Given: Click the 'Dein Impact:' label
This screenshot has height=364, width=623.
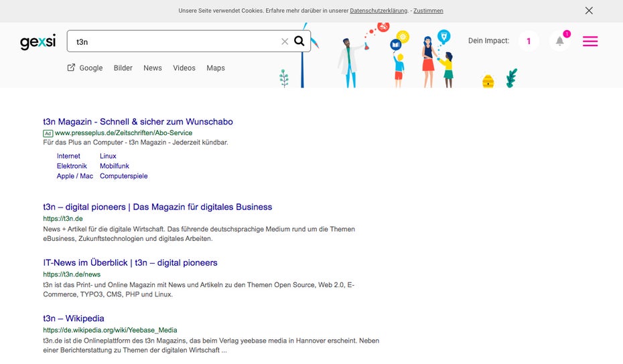Looking at the screenshot, I should 488,41.
